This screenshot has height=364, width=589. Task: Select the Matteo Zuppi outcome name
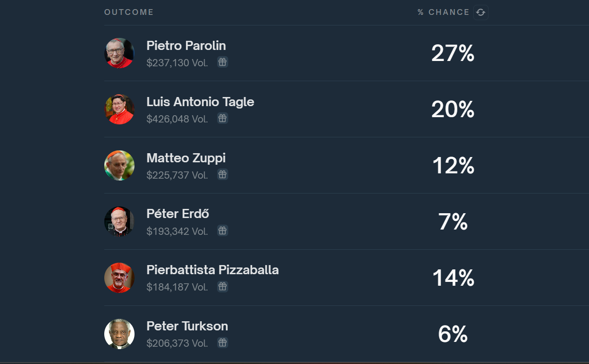tap(185, 158)
